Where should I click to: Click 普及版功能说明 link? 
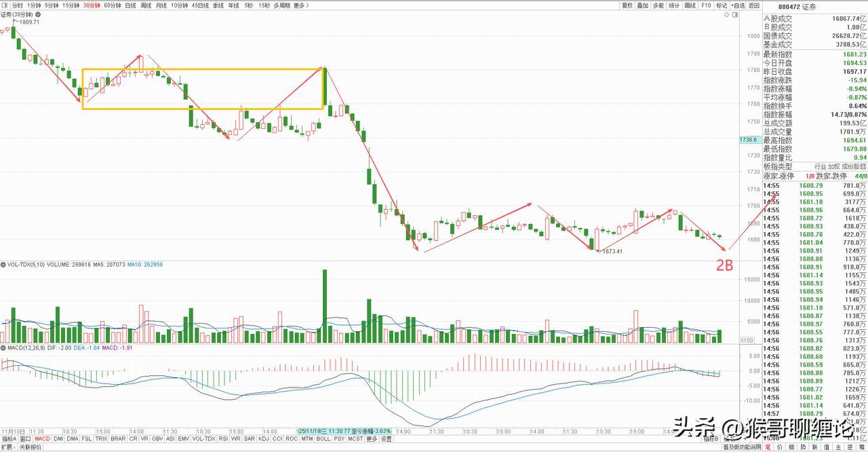(741, 447)
